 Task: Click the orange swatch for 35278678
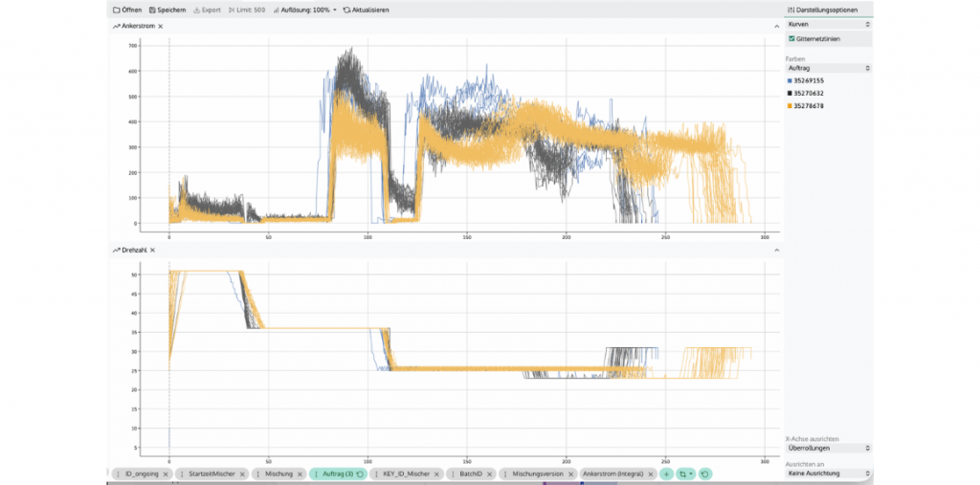(790, 106)
